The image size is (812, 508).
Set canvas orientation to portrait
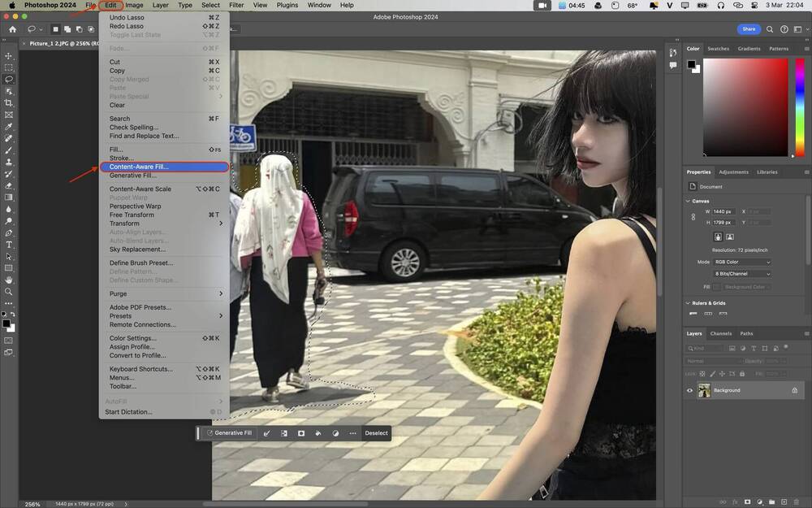[718, 237]
